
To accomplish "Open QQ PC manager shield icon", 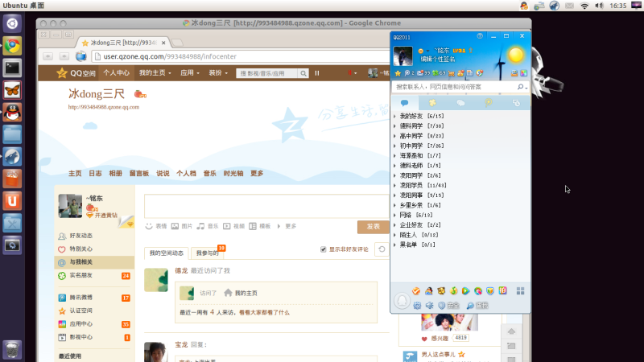I will click(490, 291).
